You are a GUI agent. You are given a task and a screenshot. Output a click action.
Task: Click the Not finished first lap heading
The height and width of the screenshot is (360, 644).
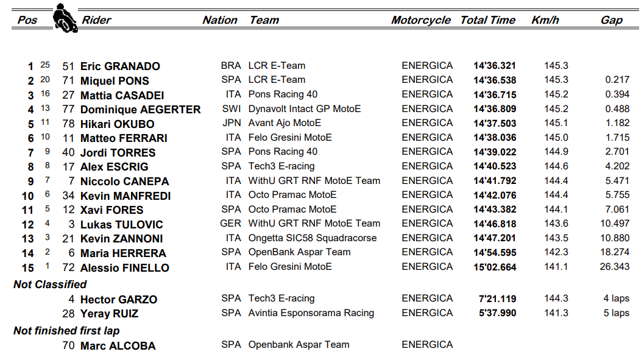(66, 331)
